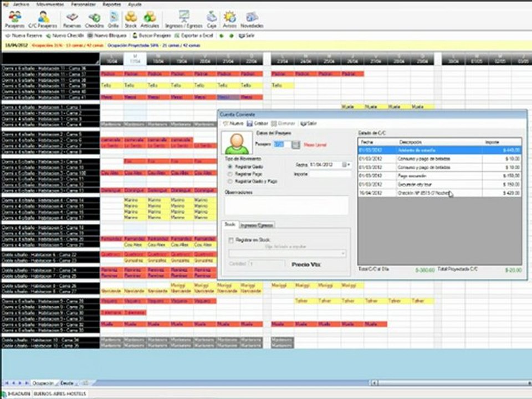532x399 pixels.
Task: Open the Reportes menu
Action: tap(111, 4)
